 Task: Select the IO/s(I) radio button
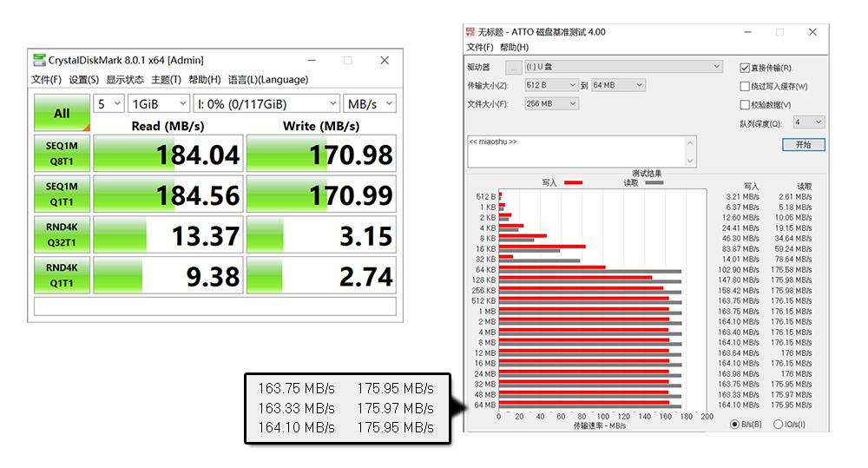coord(778,425)
